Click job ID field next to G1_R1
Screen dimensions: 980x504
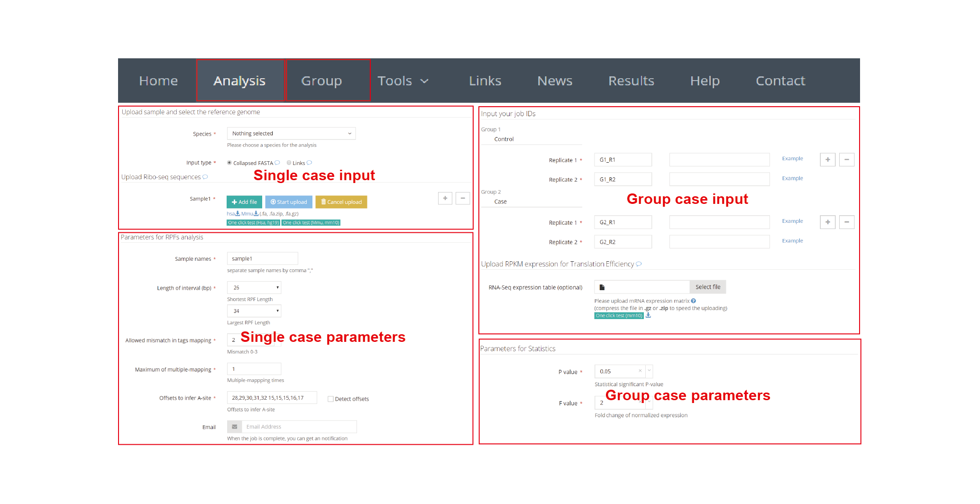coord(719,160)
